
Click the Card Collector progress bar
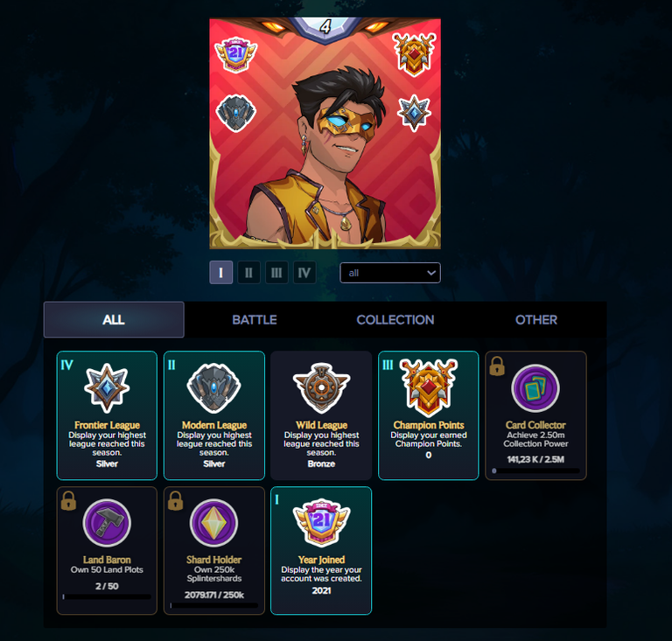pos(535,470)
